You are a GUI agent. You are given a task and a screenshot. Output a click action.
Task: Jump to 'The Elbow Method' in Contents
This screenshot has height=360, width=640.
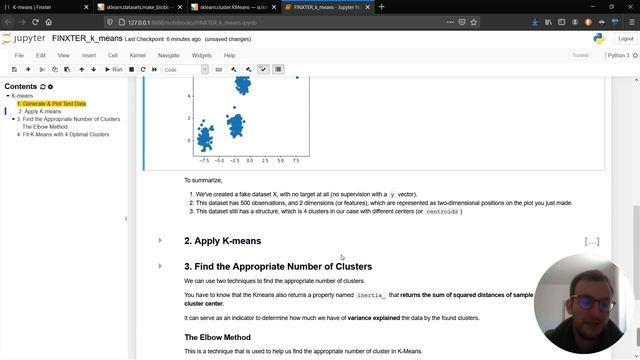(x=45, y=127)
